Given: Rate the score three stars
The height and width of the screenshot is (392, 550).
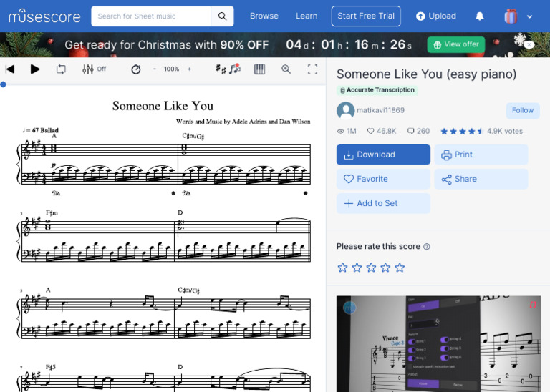Looking at the screenshot, I should [371, 268].
